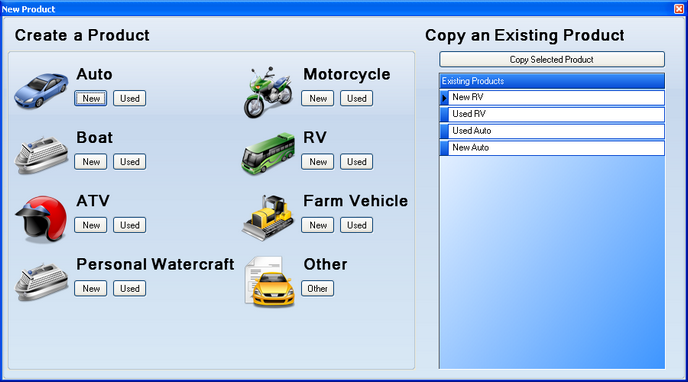Create a Used Boat product

coord(129,162)
